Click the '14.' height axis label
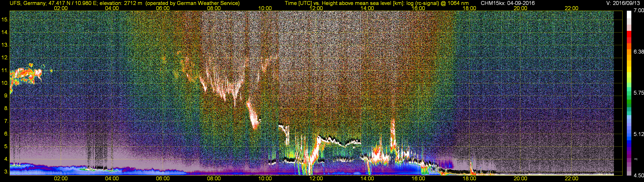Screen dimensions: 644x182 (x=5, y=32)
